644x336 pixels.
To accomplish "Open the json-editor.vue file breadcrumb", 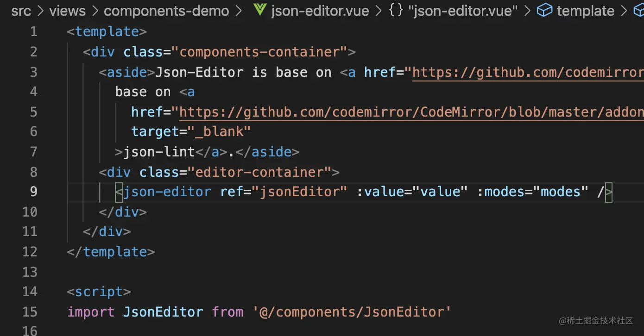I will pos(320,11).
